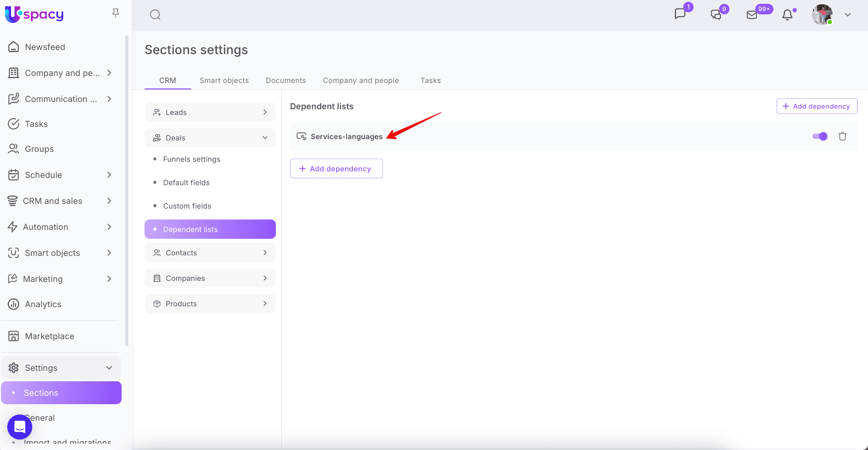This screenshot has width=868, height=450.
Task: Click the user avatar picture
Action: [822, 15]
